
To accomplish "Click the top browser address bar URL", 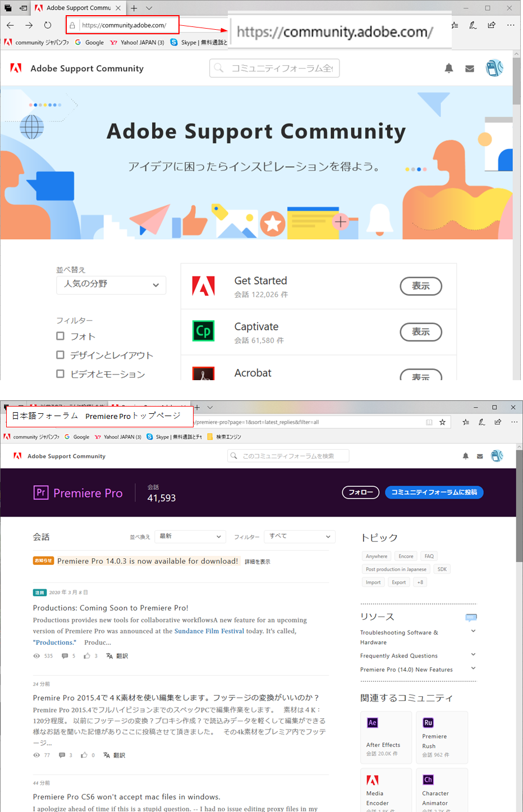I will [x=124, y=25].
